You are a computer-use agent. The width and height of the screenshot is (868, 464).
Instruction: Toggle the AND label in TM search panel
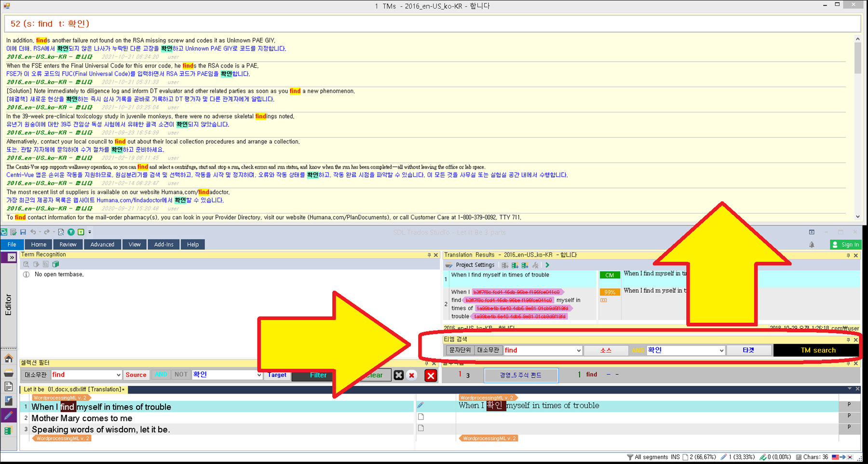638,350
